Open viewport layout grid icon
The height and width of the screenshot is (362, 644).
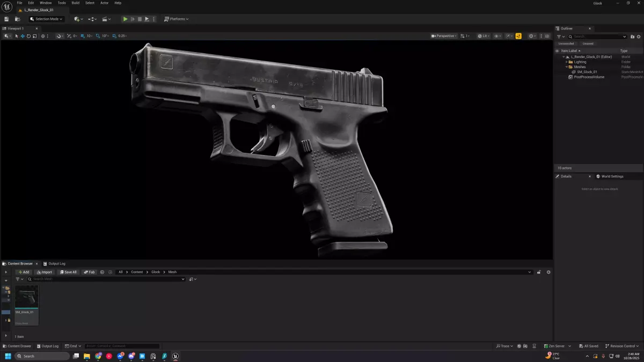pyautogui.click(x=547, y=36)
